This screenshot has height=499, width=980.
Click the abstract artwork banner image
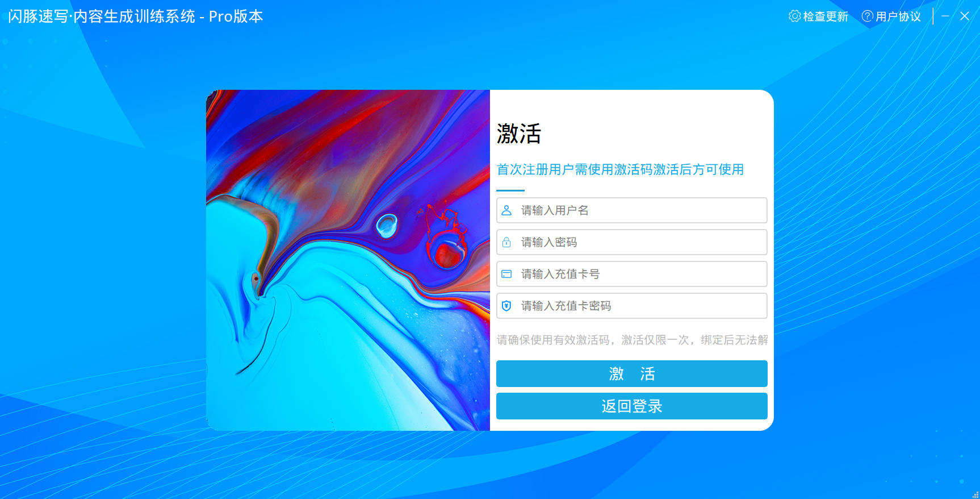tap(348, 260)
